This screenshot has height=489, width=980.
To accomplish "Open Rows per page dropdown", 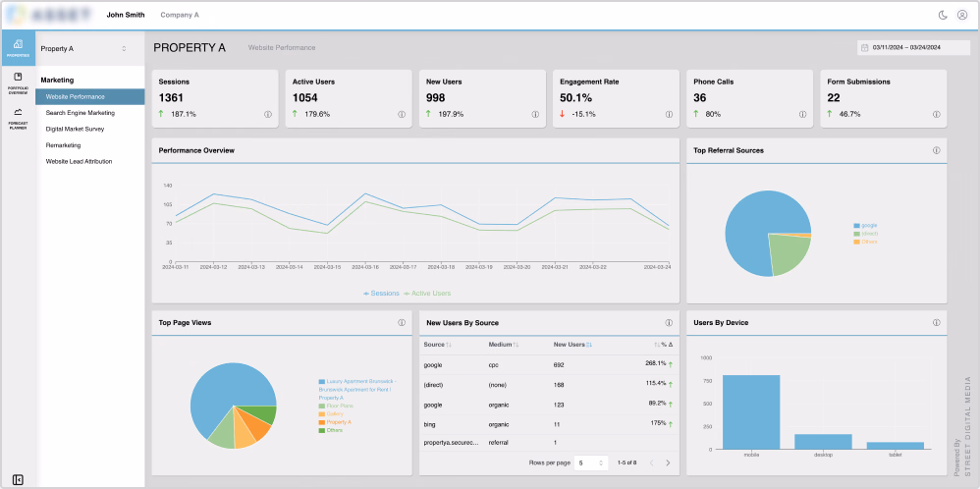I will tap(590, 463).
